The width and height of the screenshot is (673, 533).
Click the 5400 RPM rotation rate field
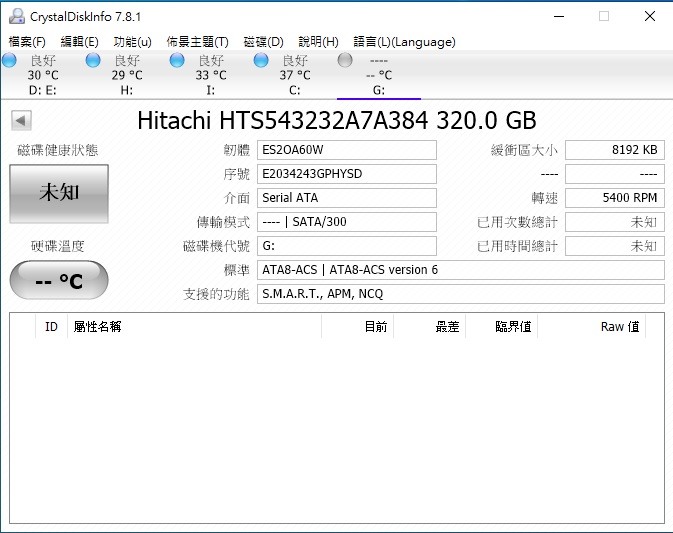coord(615,198)
